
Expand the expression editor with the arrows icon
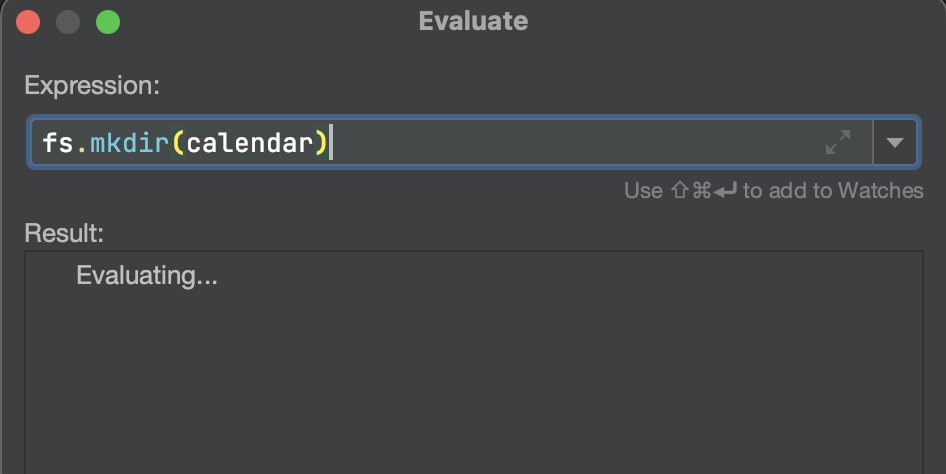pyautogui.click(x=837, y=142)
